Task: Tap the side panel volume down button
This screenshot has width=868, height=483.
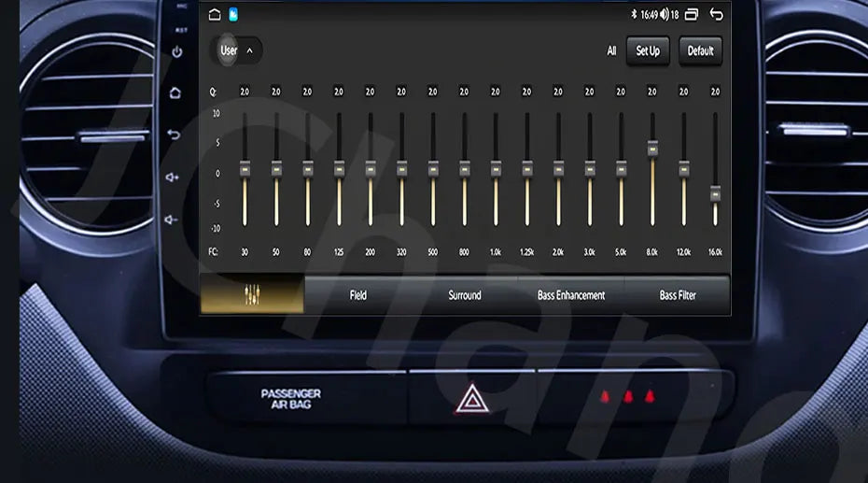Action: coord(171,220)
